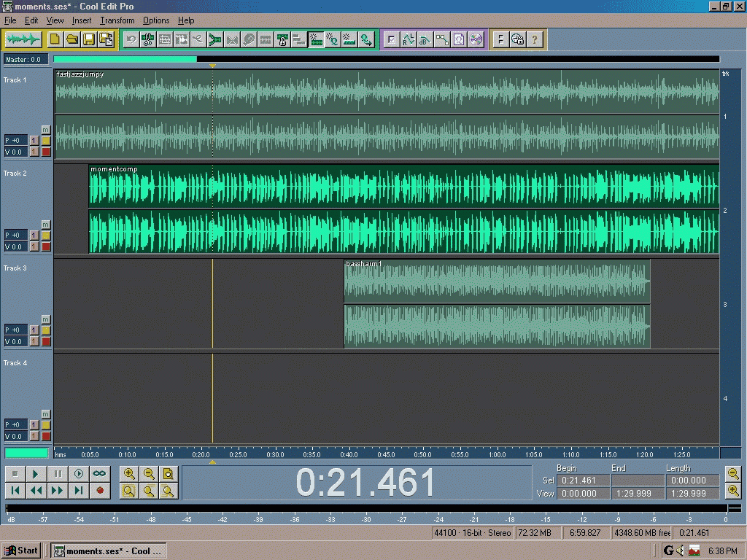This screenshot has height=560, width=747.
Task: Click the scissors cut tool icon
Action: (147, 39)
